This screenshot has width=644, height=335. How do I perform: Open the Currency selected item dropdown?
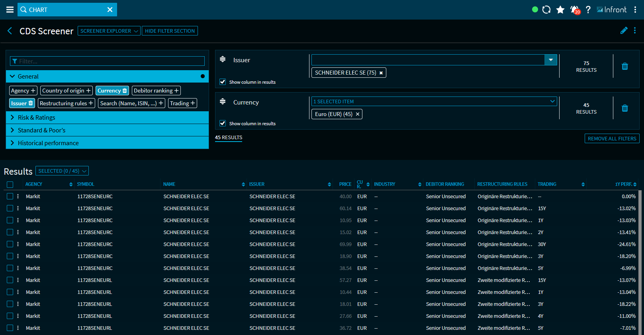pyautogui.click(x=434, y=101)
